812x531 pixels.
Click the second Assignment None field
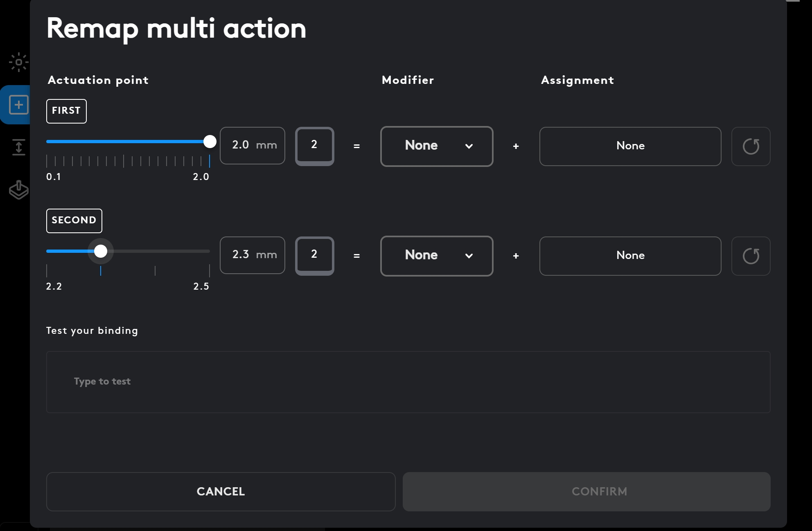[x=630, y=256]
